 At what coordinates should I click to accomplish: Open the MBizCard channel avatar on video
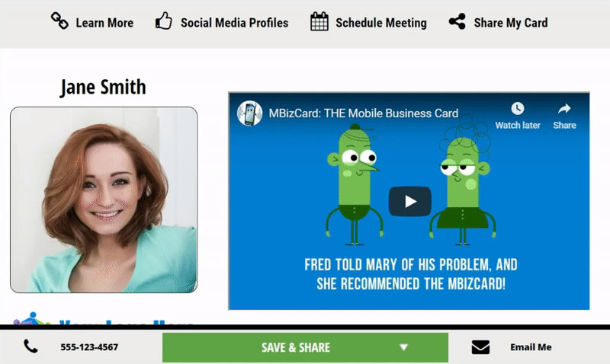[x=250, y=113]
